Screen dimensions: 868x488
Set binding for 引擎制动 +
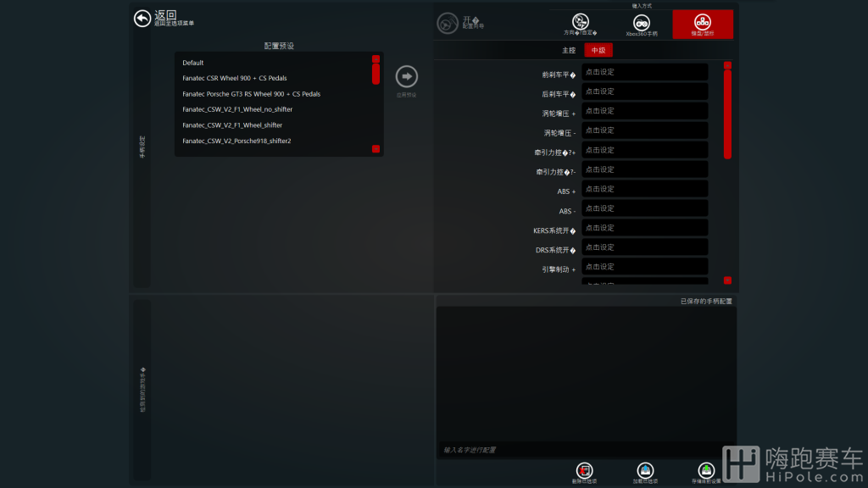click(x=645, y=267)
